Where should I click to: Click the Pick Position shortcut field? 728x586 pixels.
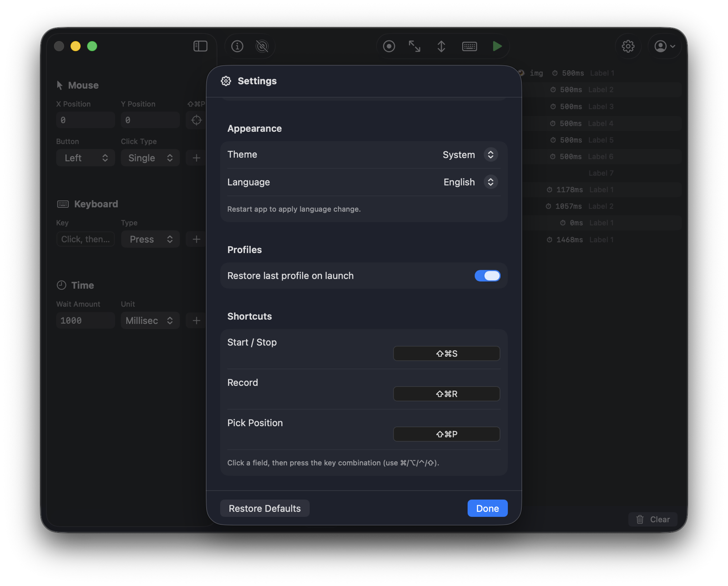point(446,434)
